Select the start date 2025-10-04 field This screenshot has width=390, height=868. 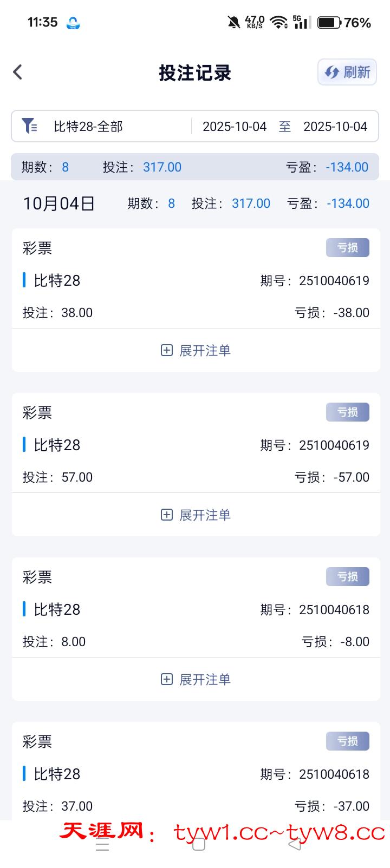[235, 127]
